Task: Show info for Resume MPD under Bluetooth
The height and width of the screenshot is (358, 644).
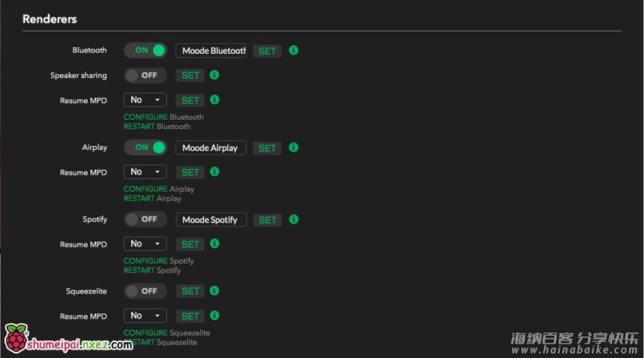Action: click(214, 99)
